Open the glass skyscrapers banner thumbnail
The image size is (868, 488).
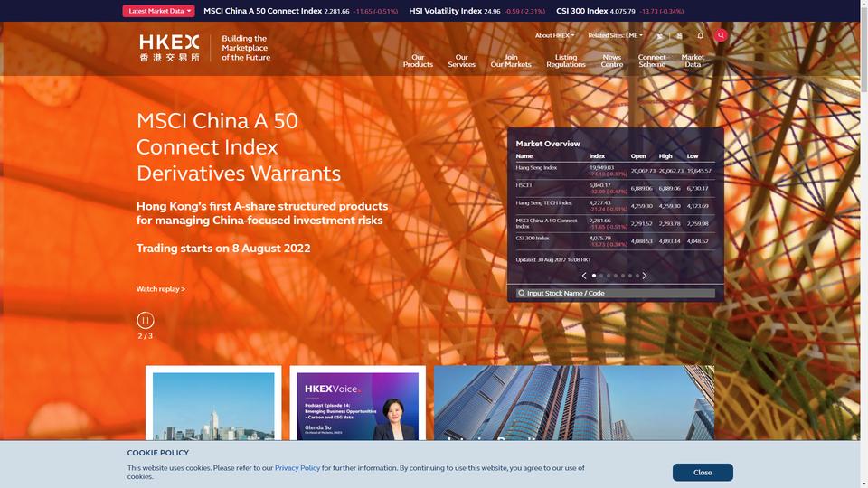pos(573,403)
